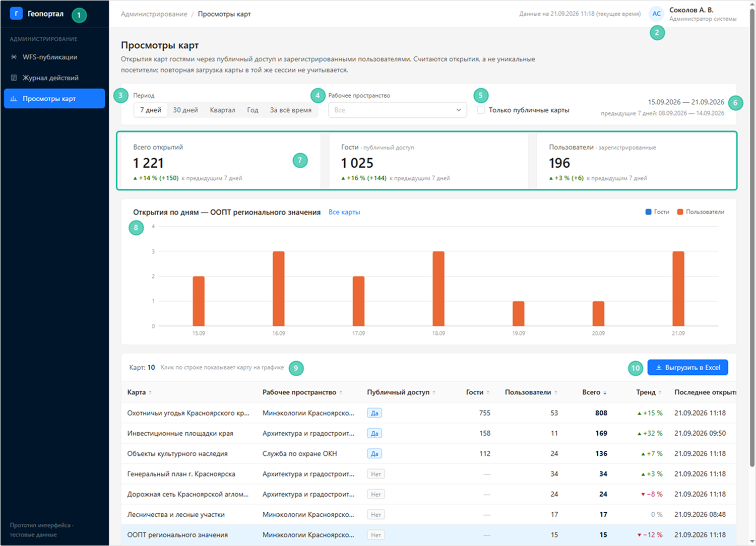Image resolution: width=756 pixels, height=546 pixels.
Task: Choose the Квартал period
Action: (x=223, y=110)
